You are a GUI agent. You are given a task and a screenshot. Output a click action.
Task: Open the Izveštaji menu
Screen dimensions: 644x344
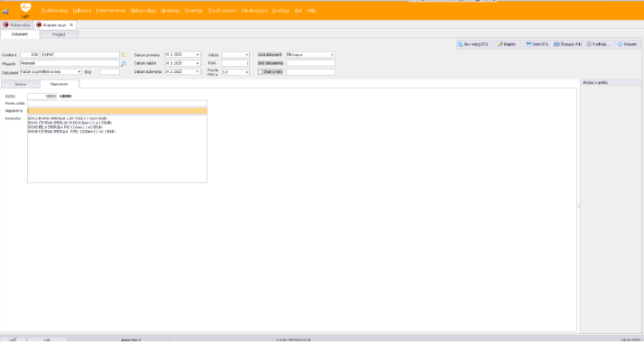pos(281,11)
